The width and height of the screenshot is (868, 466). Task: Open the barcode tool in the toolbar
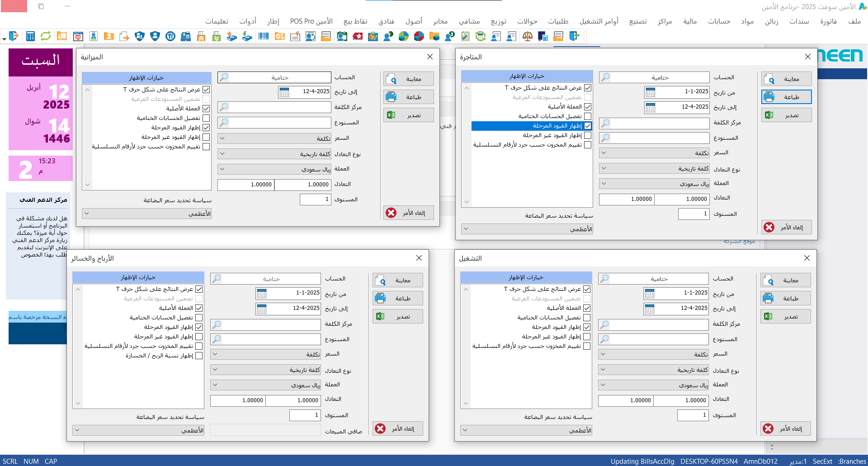[264, 37]
